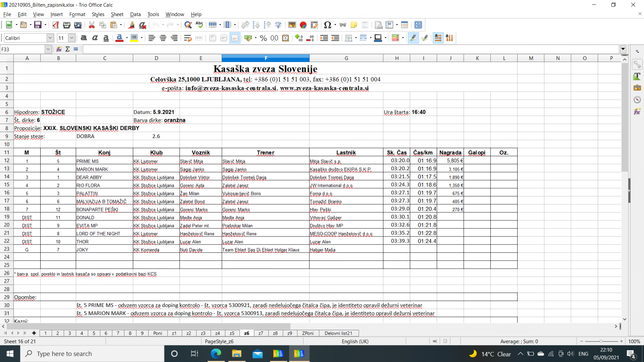Open the font size dropdown

coord(72,38)
